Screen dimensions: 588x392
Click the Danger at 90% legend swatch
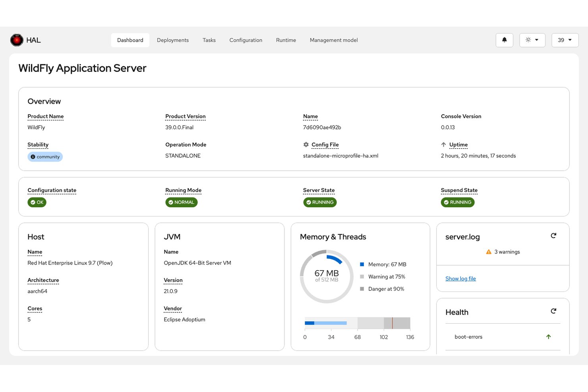(362, 289)
